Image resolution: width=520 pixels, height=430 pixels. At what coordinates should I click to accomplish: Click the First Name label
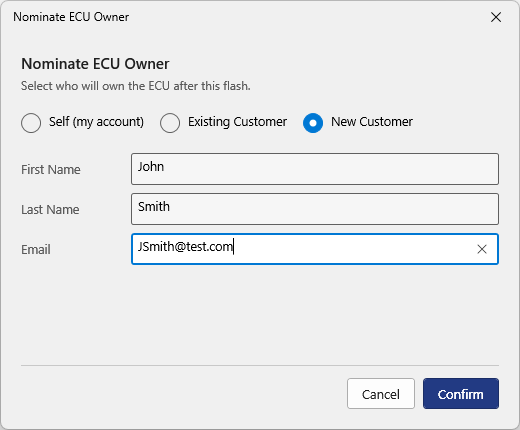(51, 169)
